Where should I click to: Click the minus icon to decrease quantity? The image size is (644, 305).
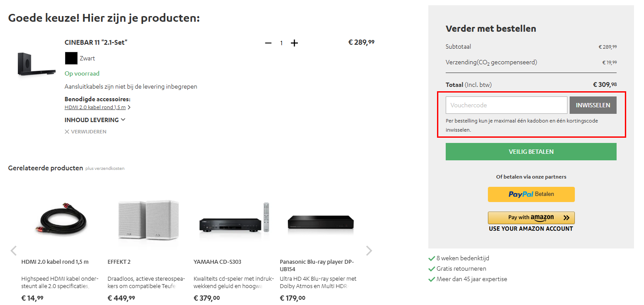(x=268, y=43)
